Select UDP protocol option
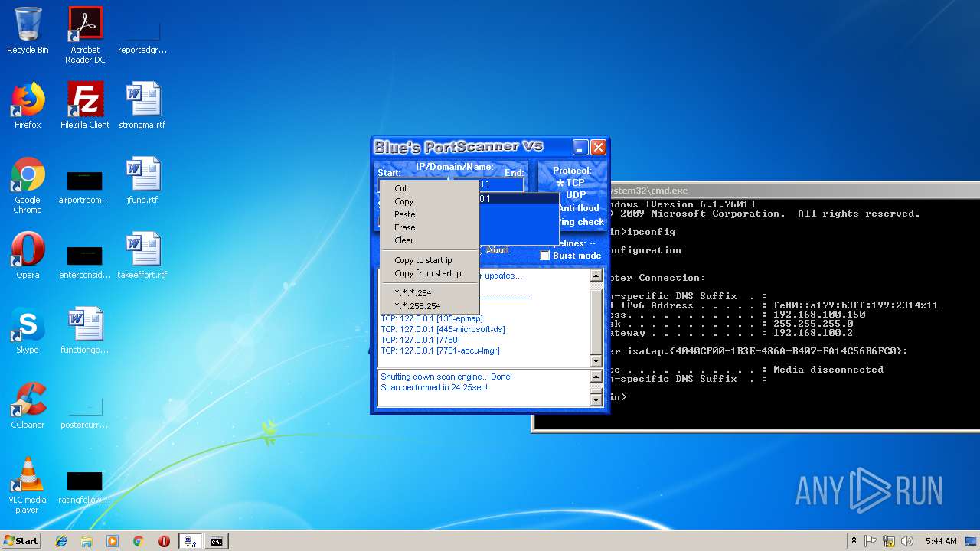Screen dimensions: 980x551 point(575,195)
